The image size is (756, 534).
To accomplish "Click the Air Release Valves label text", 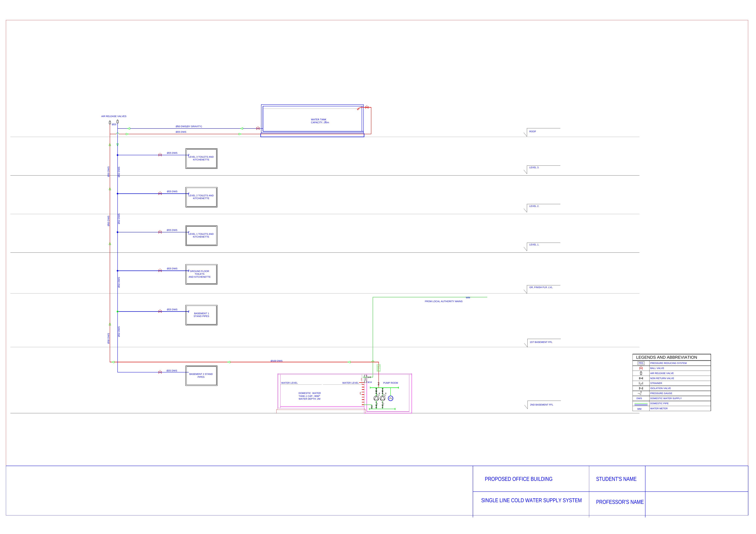I will click(x=114, y=116).
